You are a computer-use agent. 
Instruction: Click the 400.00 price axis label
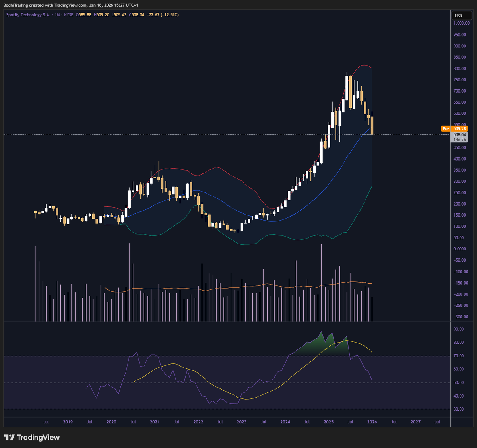[x=460, y=159]
